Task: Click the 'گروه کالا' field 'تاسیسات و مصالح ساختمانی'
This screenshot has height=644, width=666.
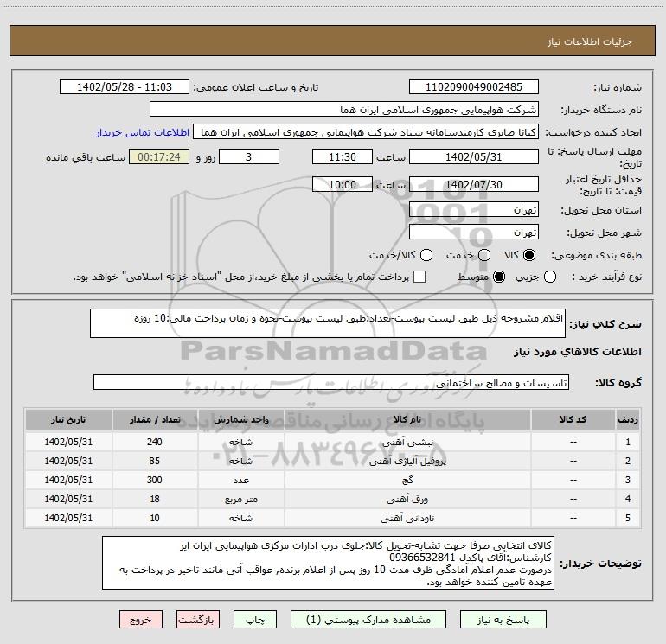Action: tap(330, 382)
